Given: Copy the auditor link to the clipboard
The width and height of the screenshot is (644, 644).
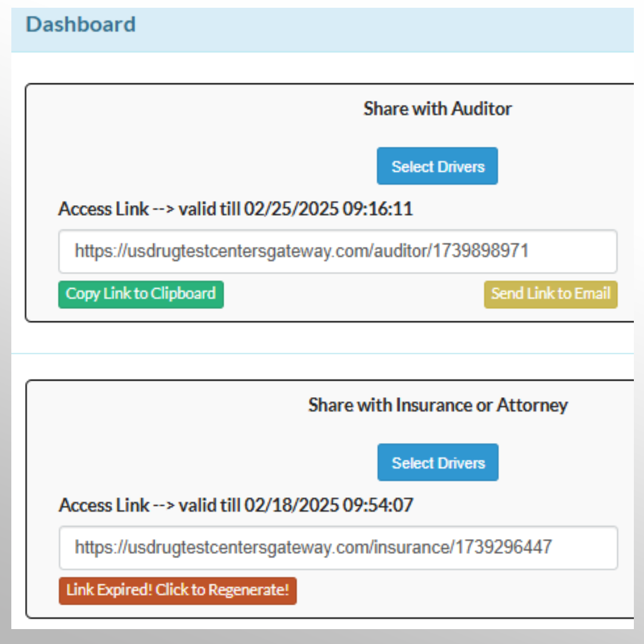Looking at the screenshot, I should (x=141, y=294).
